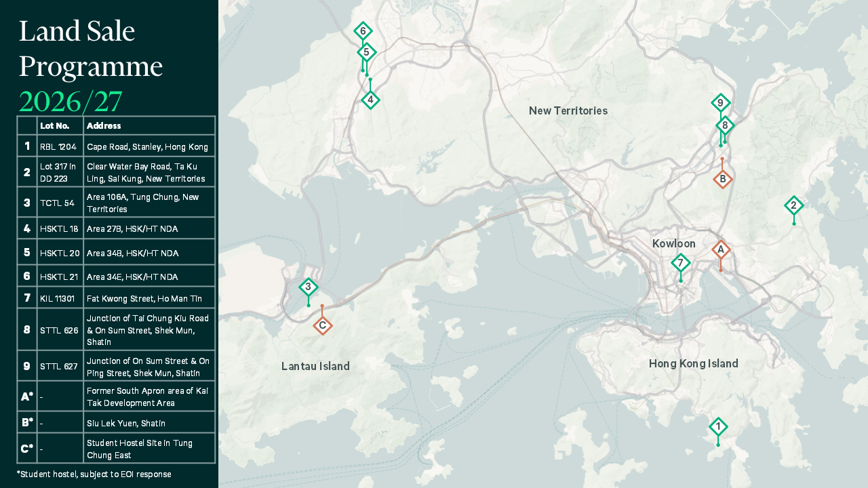Click the Siu Lek Yuen, Shatin address
The height and width of the screenshot is (488, 868).
tap(125, 423)
